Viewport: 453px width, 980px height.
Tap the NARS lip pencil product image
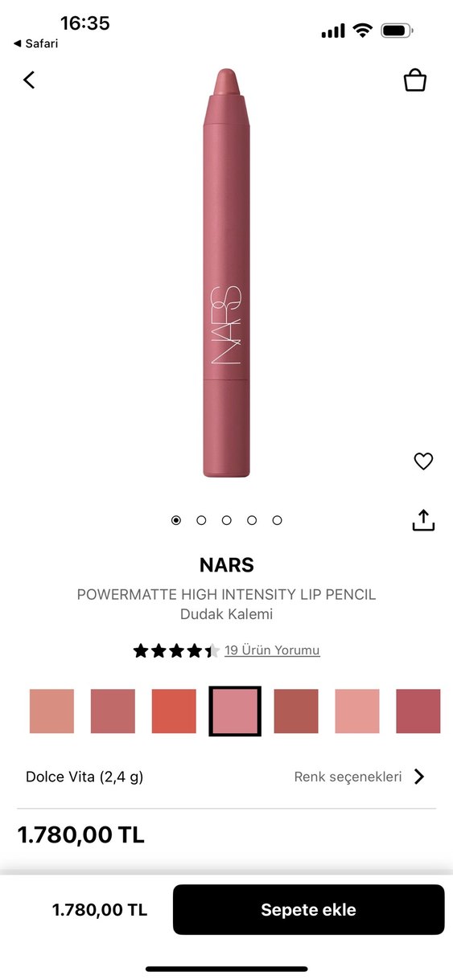(226, 273)
